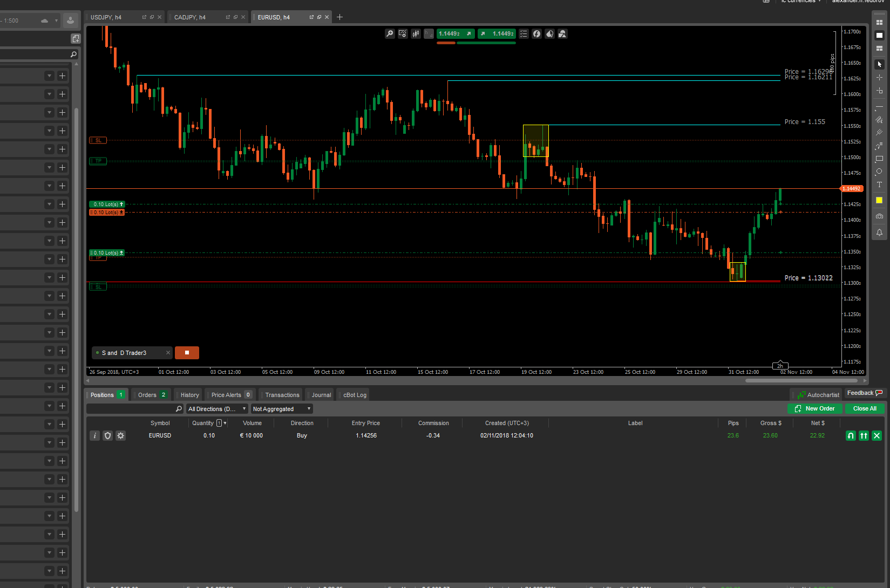Screen dimensions: 890x588
Task: Click the left panel search magnifier
Action: point(73,54)
